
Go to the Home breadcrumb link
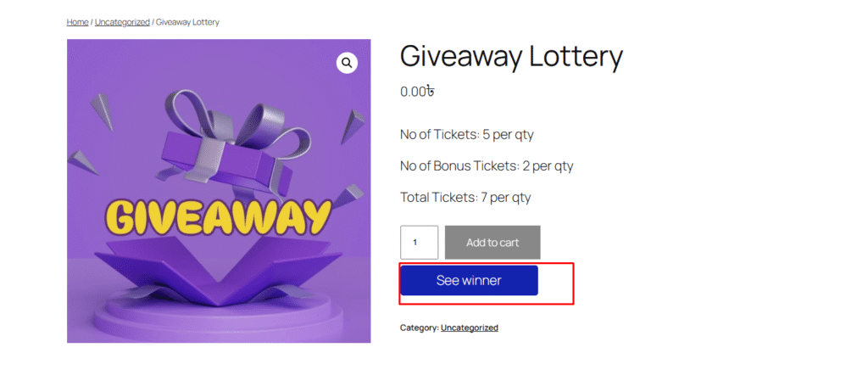pos(77,22)
